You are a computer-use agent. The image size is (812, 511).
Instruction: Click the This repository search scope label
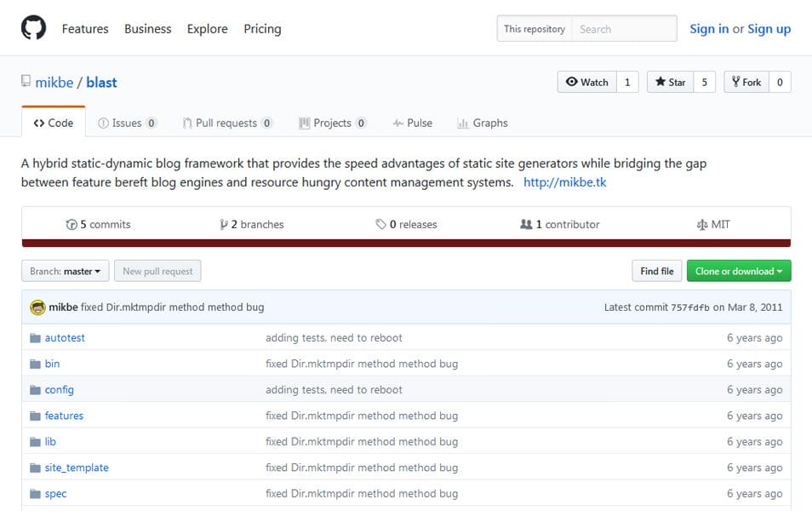pyautogui.click(x=535, y=29)
